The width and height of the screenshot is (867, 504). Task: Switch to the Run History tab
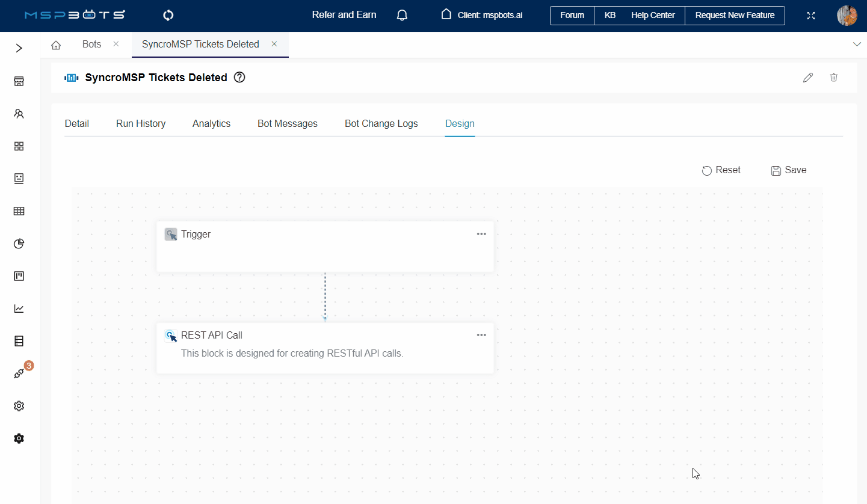tap(141, 123)
